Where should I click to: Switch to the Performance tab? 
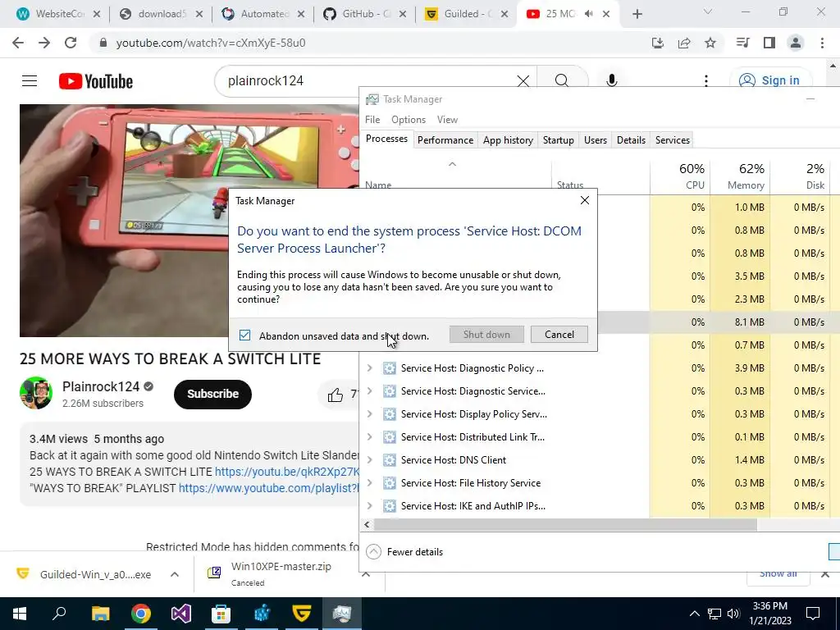[x=445, y=139]
